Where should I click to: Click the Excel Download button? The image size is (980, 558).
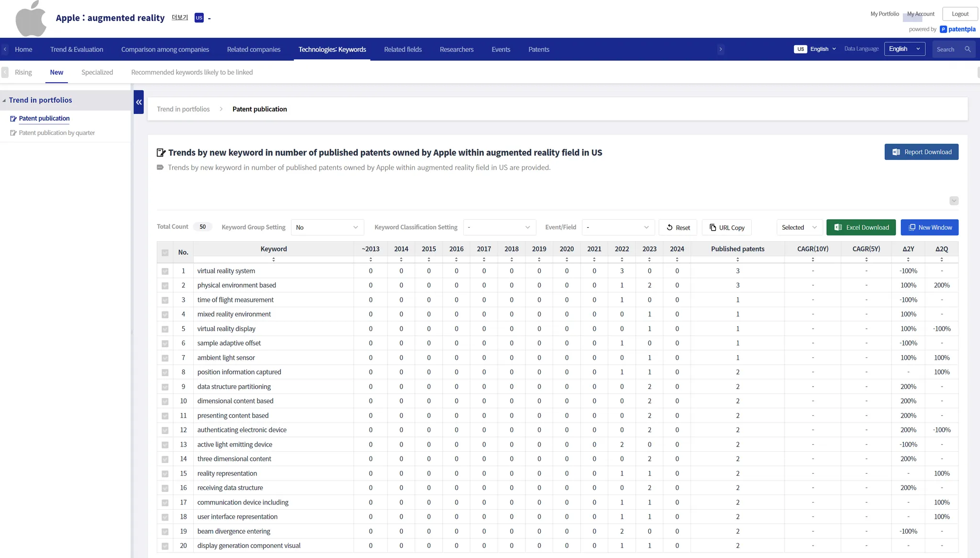pyautogui.click(x=861, y=227)
